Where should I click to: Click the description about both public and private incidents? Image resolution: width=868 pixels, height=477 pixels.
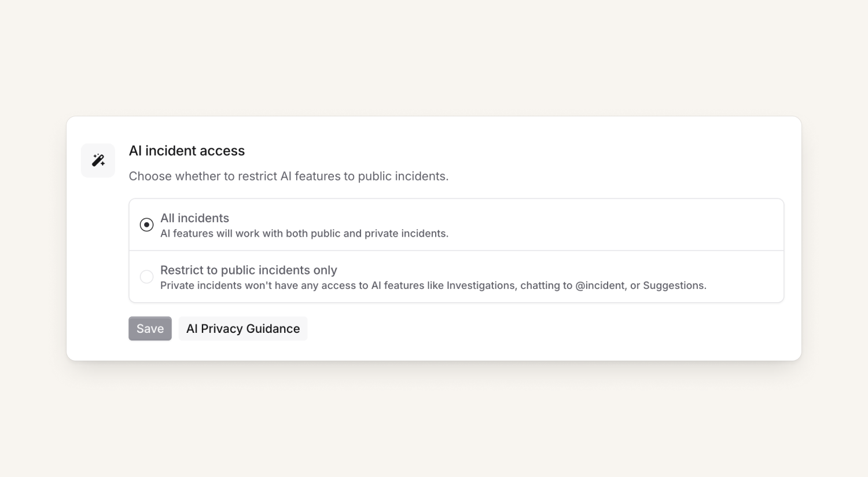304,233
